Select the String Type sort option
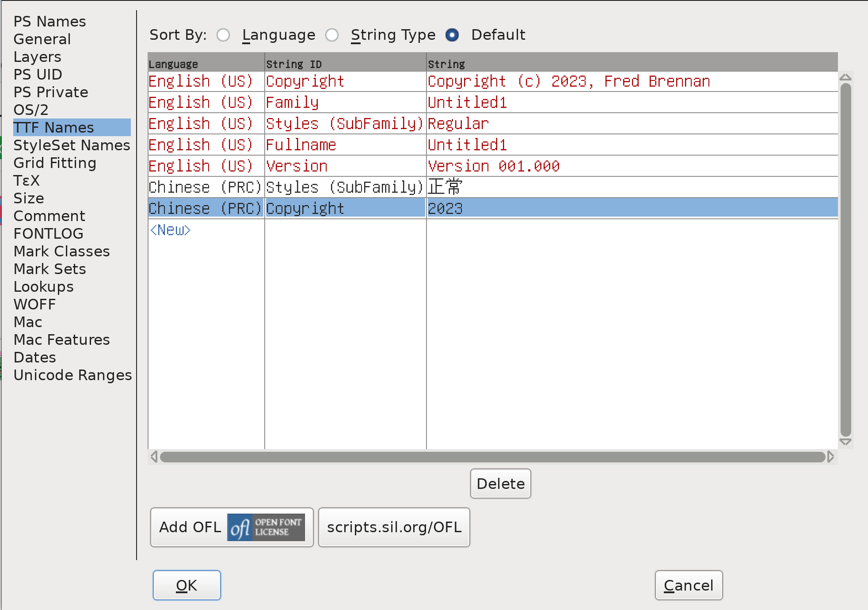This screenshot has width=868, height=610. pyautogui.click(x=332, y=35)
